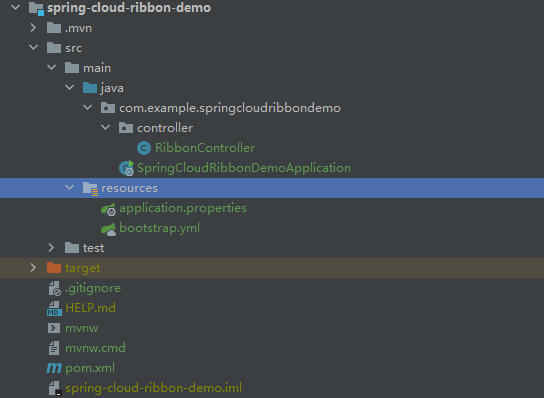Select the application.properties file name
The height and width of the screenshot is (398, 544).
point(183,208)
